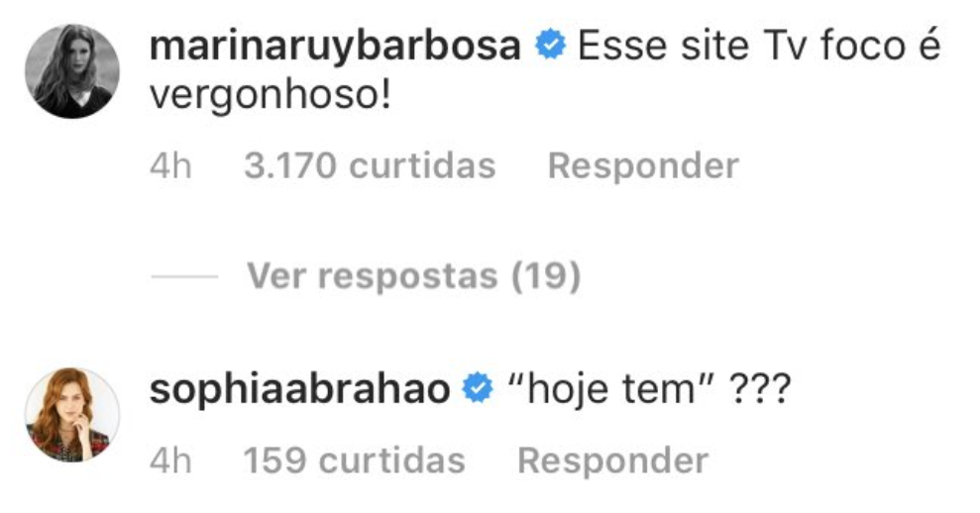
Task: Click the verified badge next to sophiaabrahao
Action: click(478, 388)
